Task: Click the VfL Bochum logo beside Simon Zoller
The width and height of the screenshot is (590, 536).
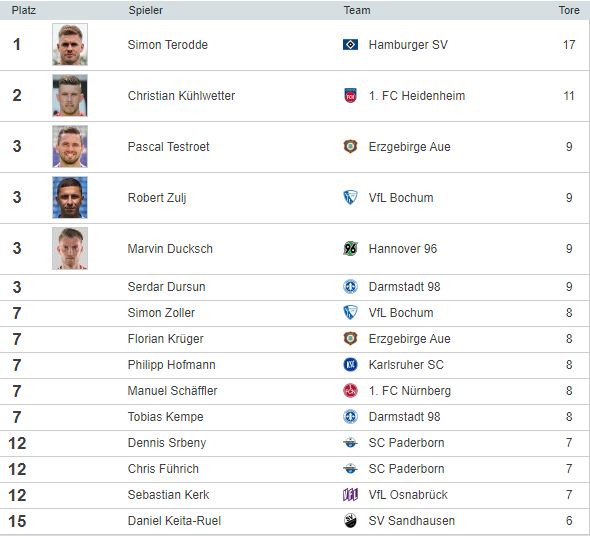Action: [350, 312]
